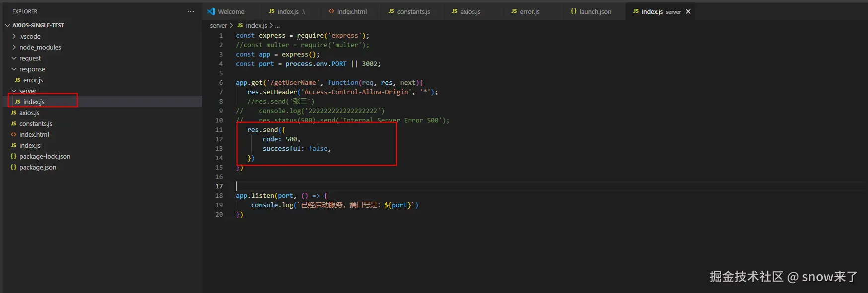Click 'express' in require call on line 1

(345, 36)
